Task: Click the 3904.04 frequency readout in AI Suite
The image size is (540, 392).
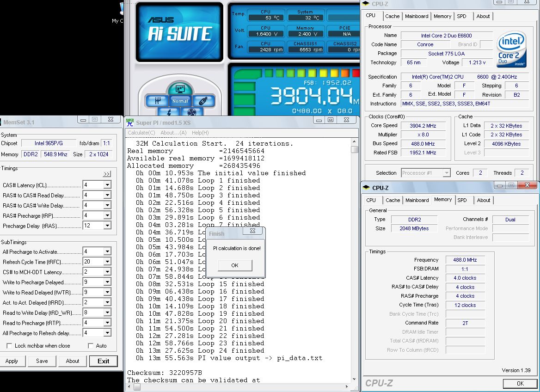Action: click(x=311, y=95)
